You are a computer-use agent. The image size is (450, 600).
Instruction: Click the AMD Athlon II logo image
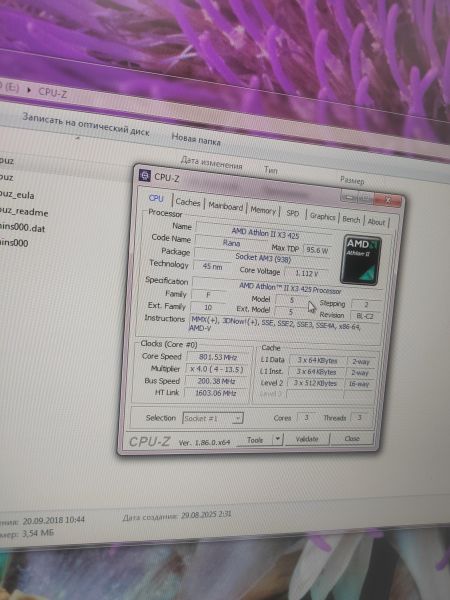click(361, 260)
